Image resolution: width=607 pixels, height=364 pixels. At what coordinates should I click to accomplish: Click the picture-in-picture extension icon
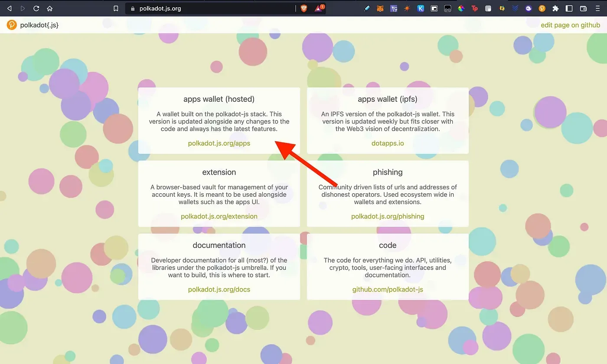coord(434,8)
